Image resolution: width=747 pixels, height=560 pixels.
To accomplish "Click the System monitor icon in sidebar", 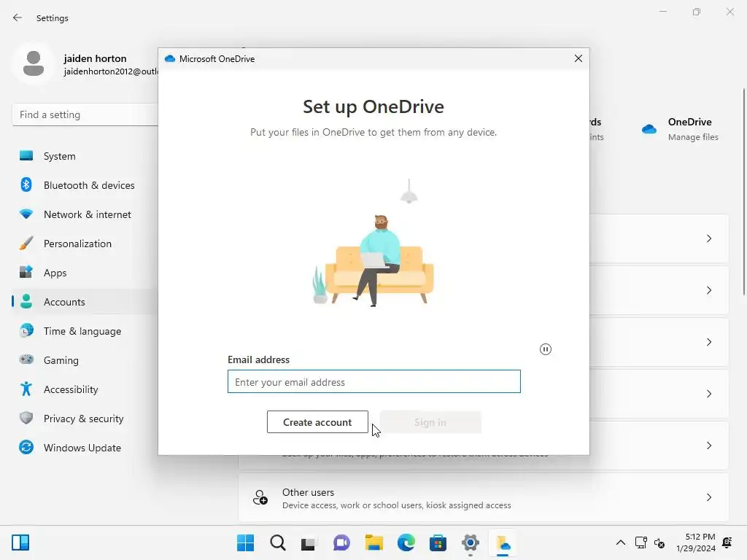I will 26,156.
